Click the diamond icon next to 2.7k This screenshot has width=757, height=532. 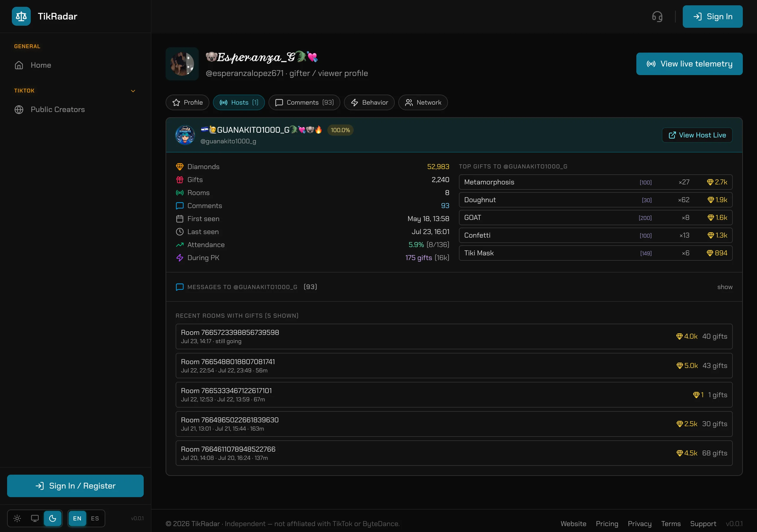click(x=710, y=182)
